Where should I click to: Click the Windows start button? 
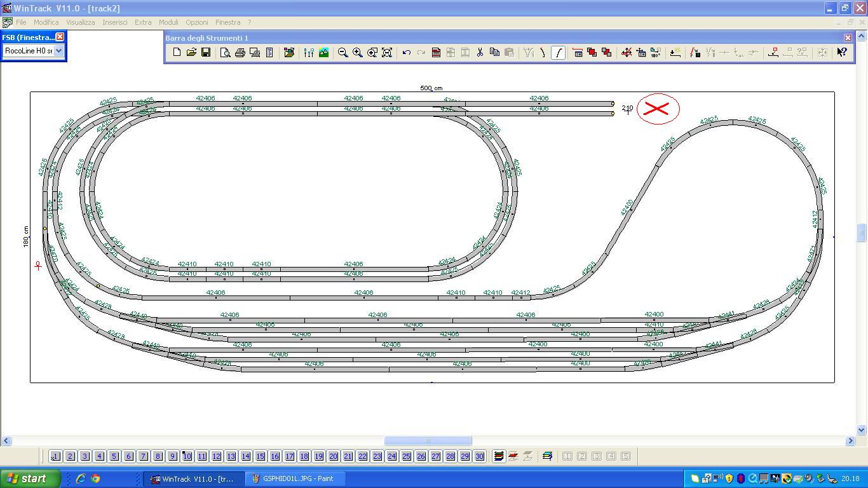31,478
